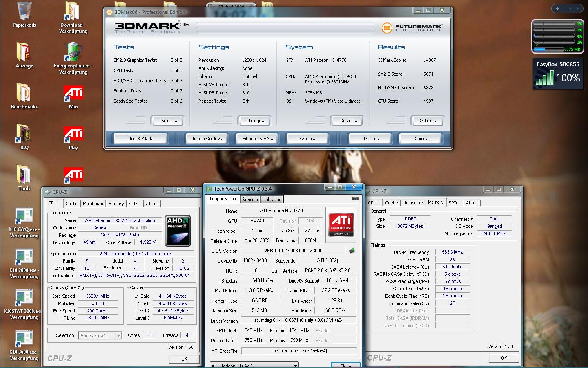The height and width of the screenshot is (368, 588).
Task: Switch to the Sensors tab in GPU-Z
Action: tap(250, 200)
